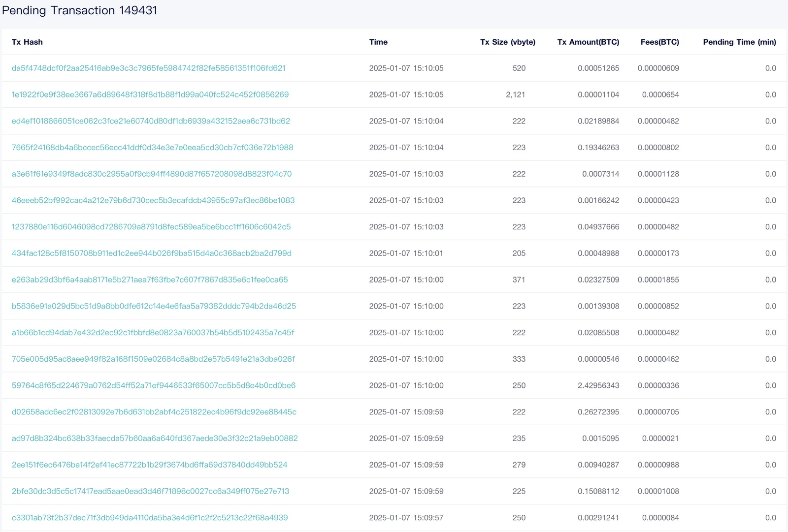This screenshot has height=532, width=788.
Task: Select the size value 333
Action: pyautogui.click(x=519, y=359)
